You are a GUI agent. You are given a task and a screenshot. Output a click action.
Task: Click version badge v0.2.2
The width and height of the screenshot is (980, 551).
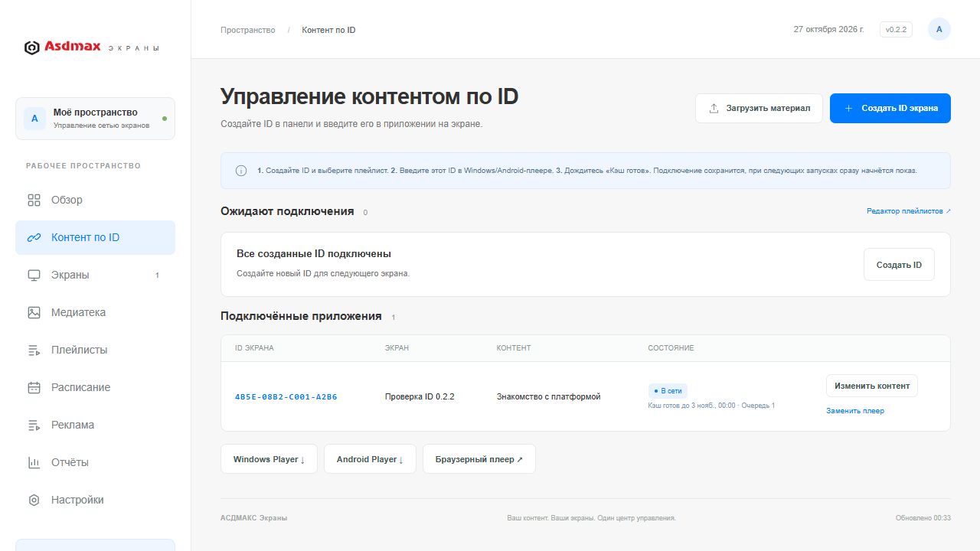[x=896, y=30]
